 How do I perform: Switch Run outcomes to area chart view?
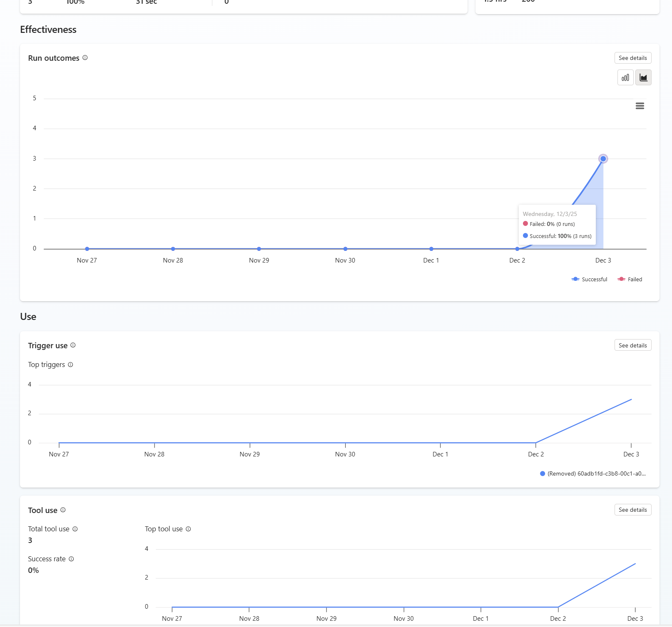tap(643, 78)
